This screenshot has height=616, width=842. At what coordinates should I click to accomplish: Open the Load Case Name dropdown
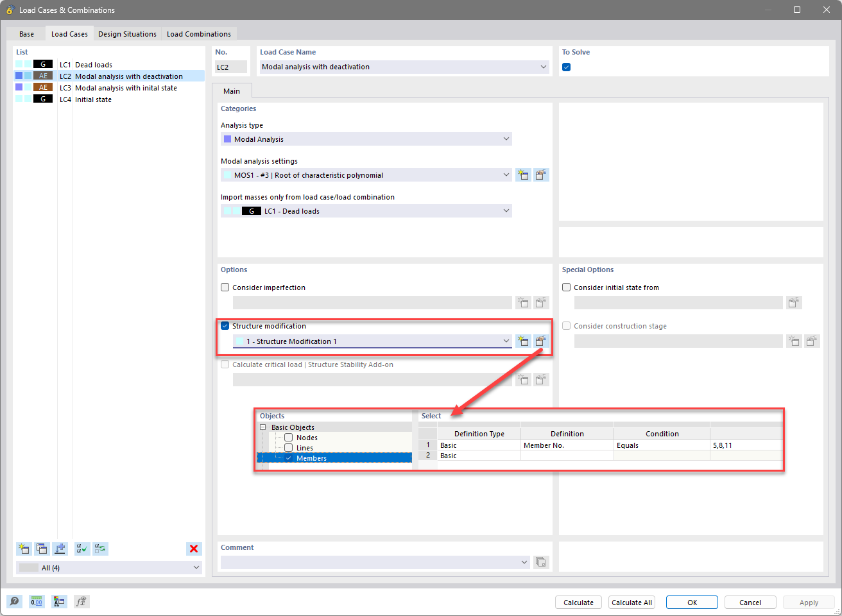[x=544, y=67]
